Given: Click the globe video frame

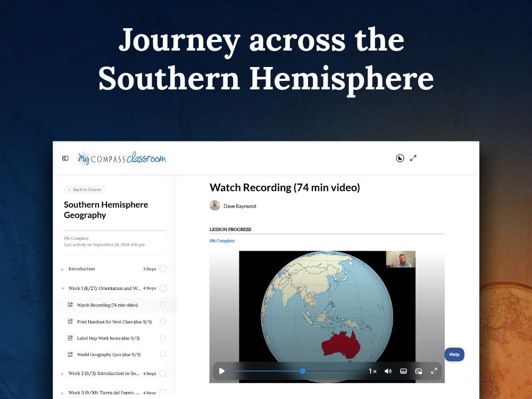Looking at the screenshot, I should 327,317.
